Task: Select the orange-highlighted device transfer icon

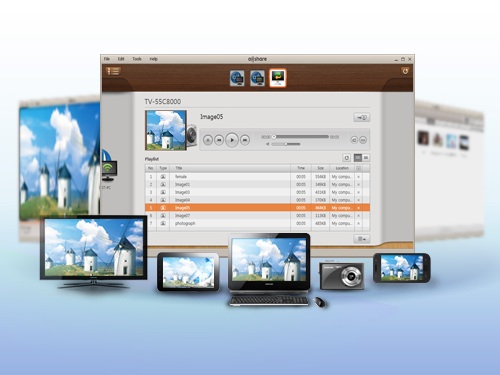Action: pos(278,78)
